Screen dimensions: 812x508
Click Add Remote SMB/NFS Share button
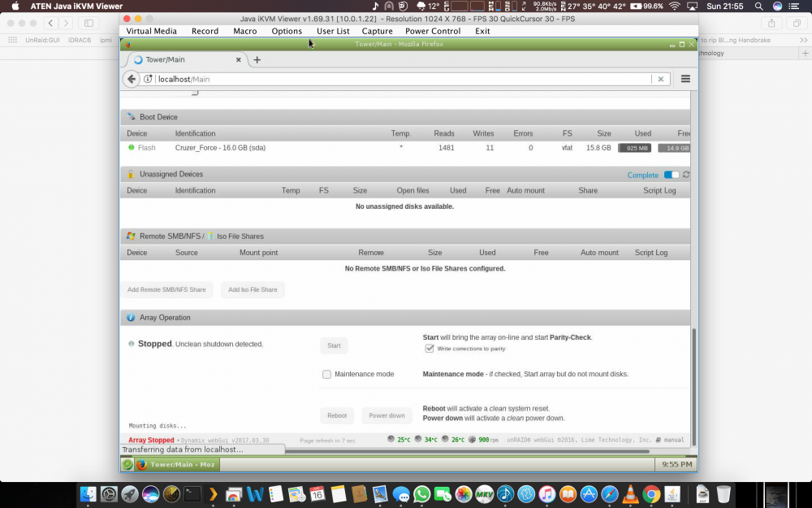point(166,289)
